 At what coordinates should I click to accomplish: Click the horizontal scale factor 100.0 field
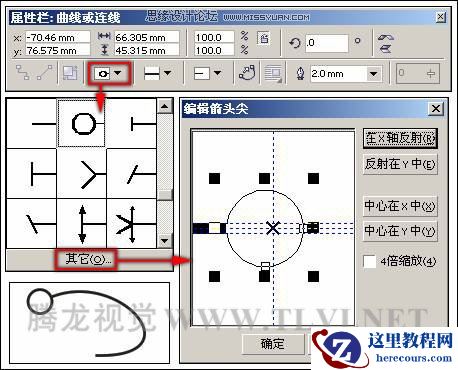(x=214, y=37)
